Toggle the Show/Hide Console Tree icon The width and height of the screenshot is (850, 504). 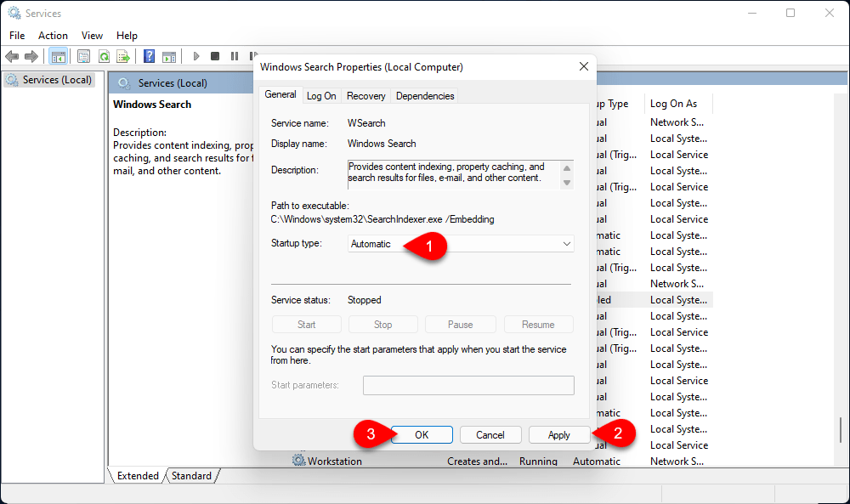click(x=58, y=56)
